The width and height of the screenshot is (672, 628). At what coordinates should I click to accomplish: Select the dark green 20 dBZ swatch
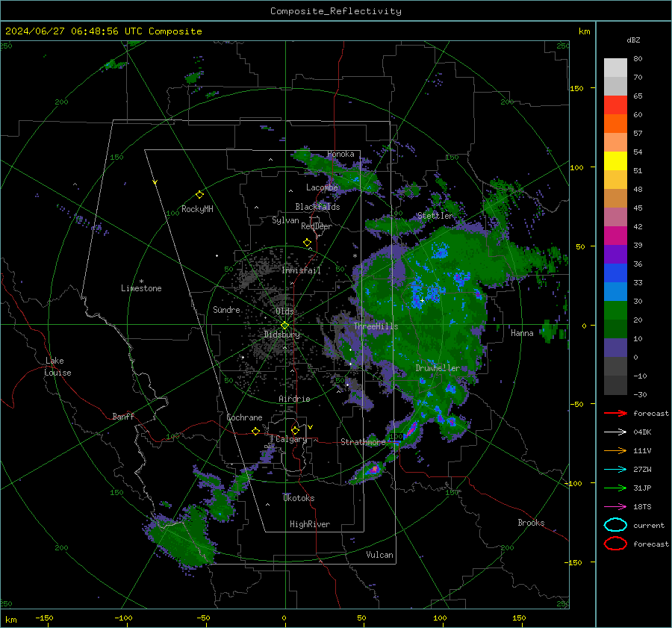pyautogui.click(x=615, y=329)
